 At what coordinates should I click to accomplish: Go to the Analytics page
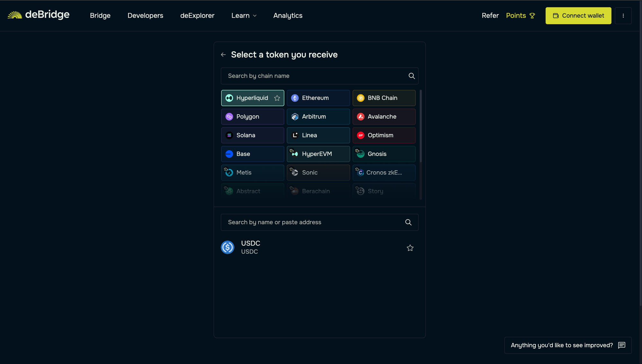coord(288,16)
